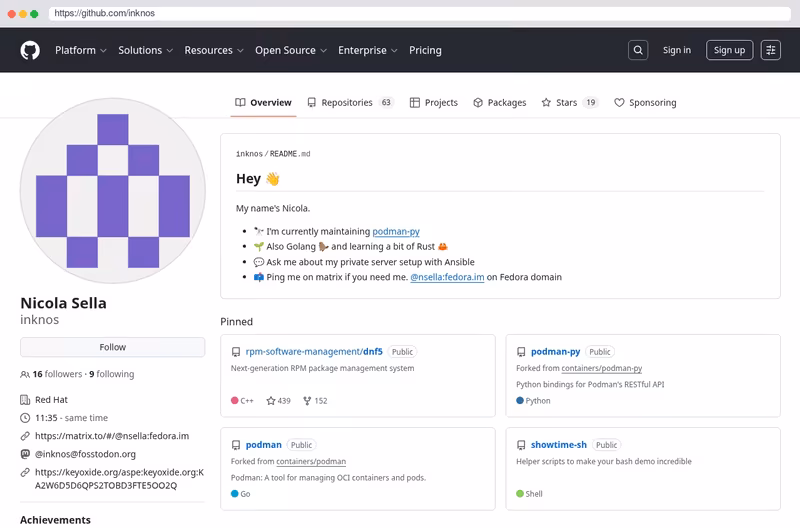Click the Go language color dot
800x528 pixels.
pyautogui.click(x=235, y=494)
